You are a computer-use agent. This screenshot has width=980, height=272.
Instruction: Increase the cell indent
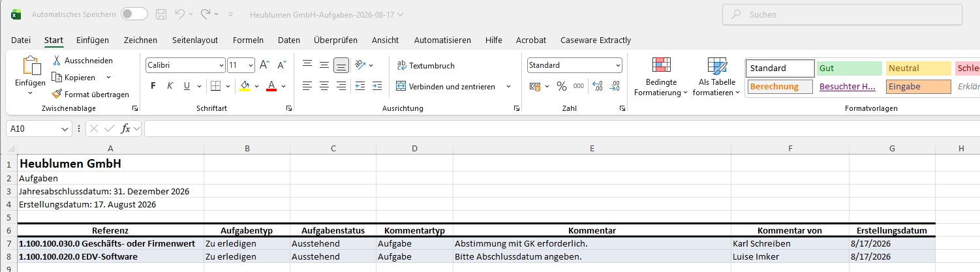click(378, 86)
